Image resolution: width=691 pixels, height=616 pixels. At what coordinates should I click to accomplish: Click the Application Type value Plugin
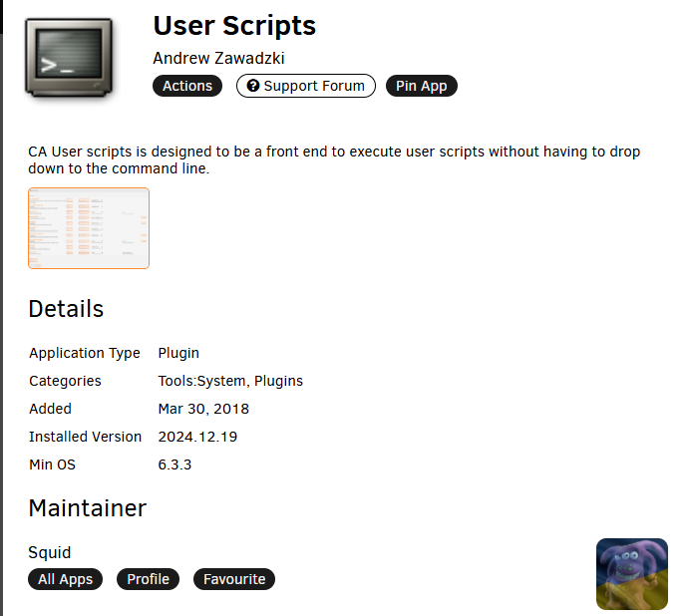click(x=178, y=353)
